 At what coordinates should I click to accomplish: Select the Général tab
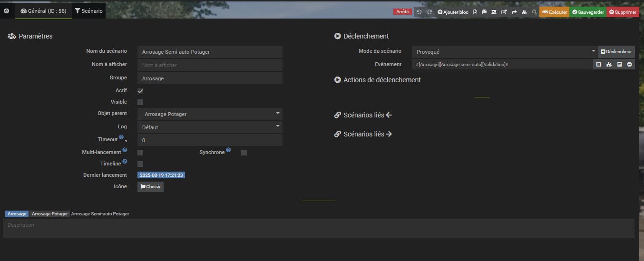43,11
